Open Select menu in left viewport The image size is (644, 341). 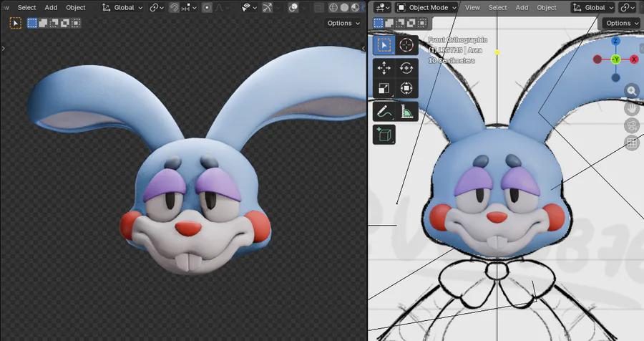pos(26,7)
